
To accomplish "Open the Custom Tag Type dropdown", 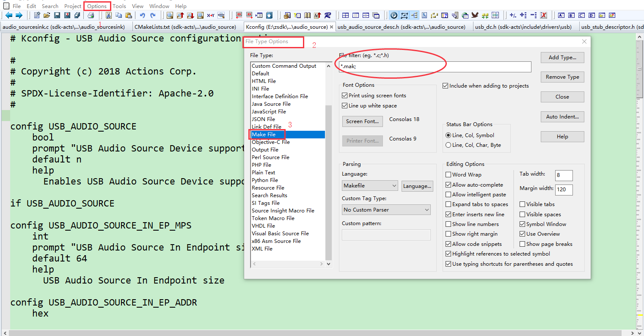I will [x=386, y=209].
